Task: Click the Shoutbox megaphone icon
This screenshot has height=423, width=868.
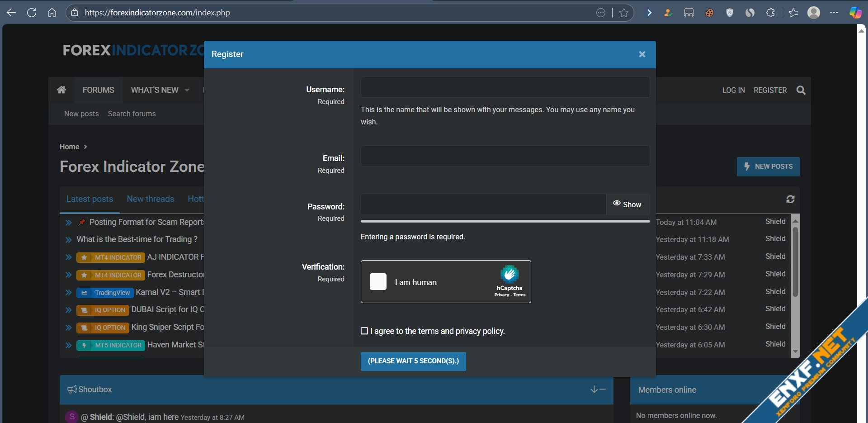Action: pyautogui.click(x=72, y=390)
